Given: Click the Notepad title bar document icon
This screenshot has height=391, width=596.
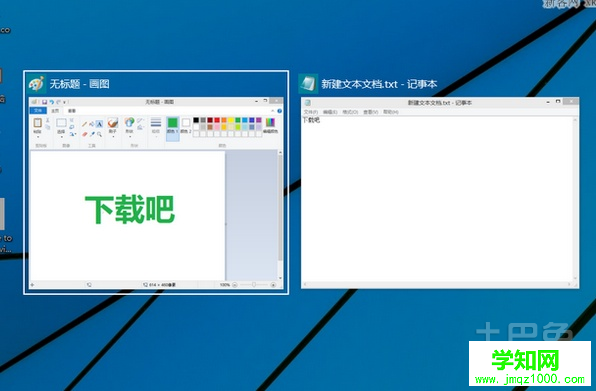Looking at the screenshot, I should coord(308,103).
